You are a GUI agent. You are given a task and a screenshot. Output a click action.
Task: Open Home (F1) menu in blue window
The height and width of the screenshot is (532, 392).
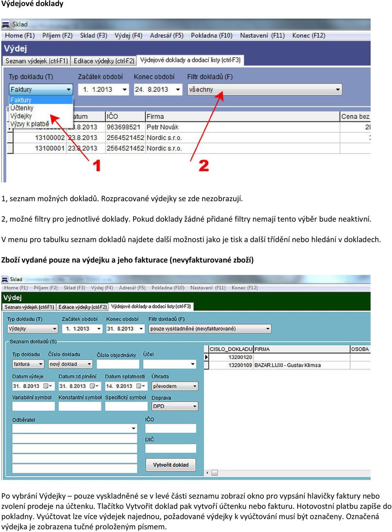(20, 36)
